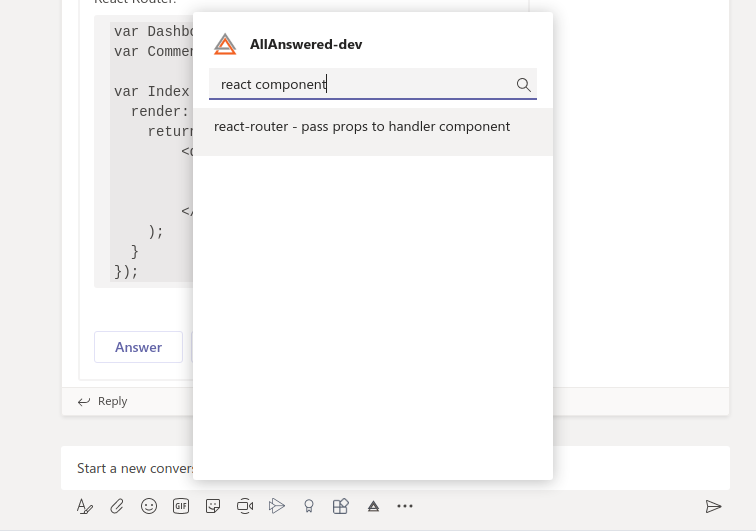
Task: Open the Praise badge icon
Action: click(x=309, y=506)
